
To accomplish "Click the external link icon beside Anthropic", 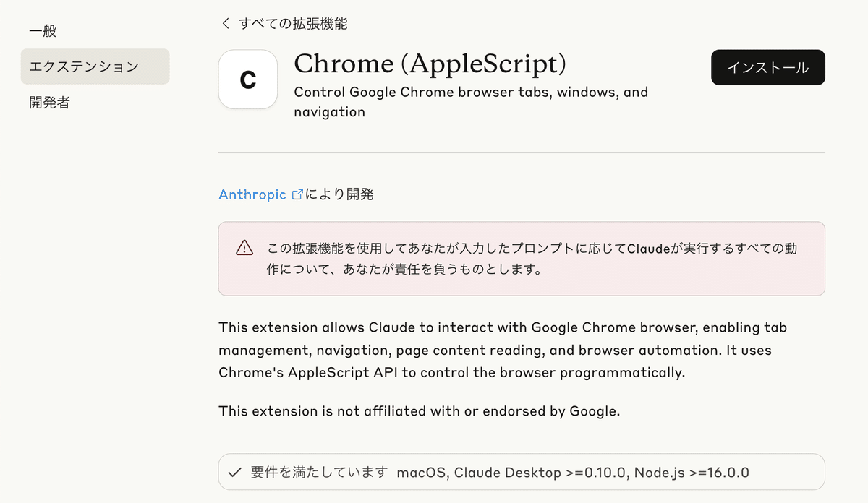I will click(297, 194).
